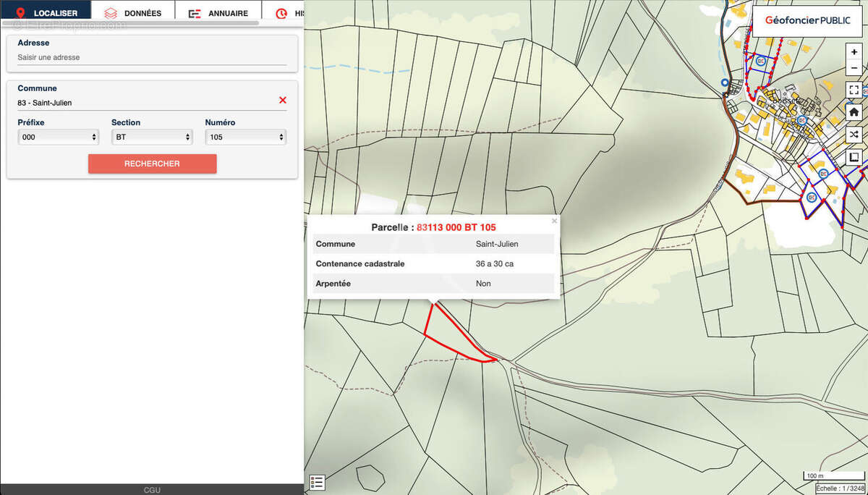Open the Numéro 105 dropdown
The width and height of the screenshot is (868, 495).
pos(246,137)
